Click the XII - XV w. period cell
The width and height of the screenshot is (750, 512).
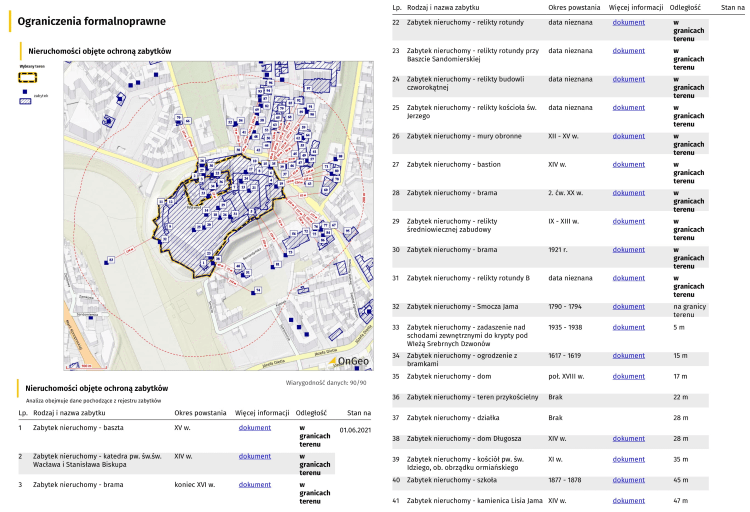563,136
